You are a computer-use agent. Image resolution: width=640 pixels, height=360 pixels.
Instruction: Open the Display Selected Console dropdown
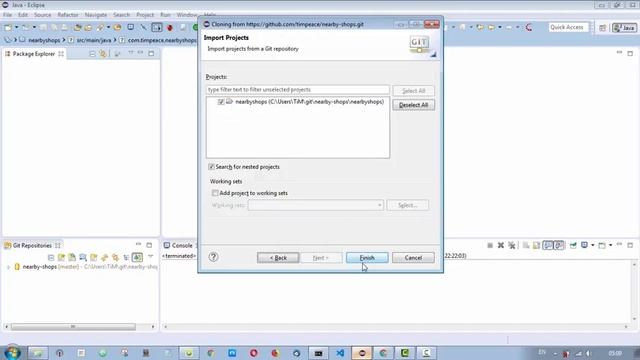(592, 245)
